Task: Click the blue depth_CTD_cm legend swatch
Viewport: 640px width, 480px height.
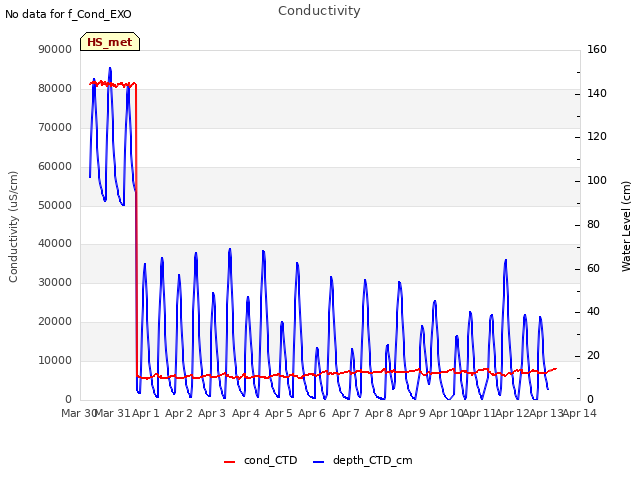Action: [318, 462]
